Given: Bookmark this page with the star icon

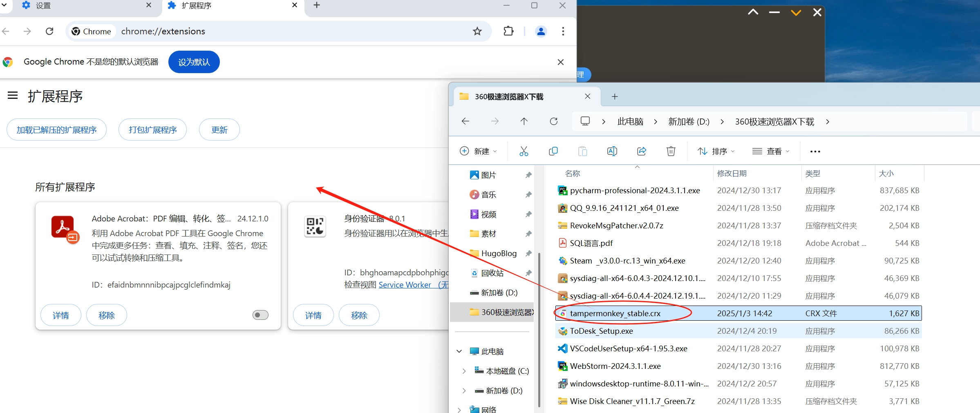Looking at the screenshot, I should click(x=477, y=31).
